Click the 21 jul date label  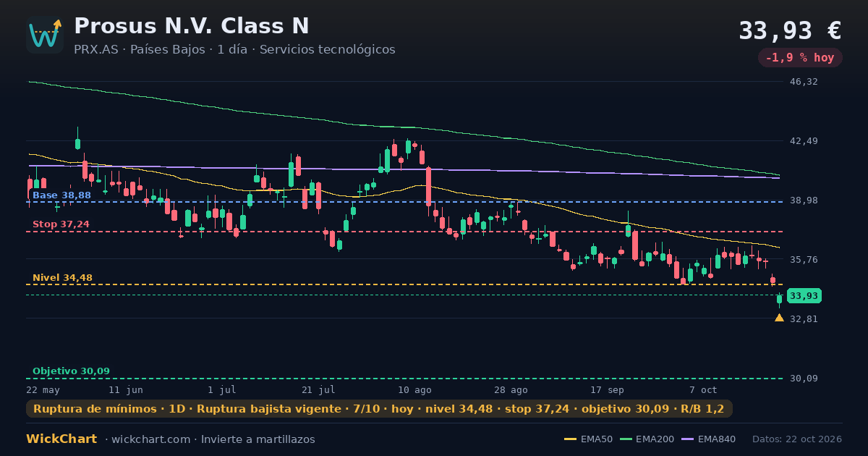click(318, 389)
